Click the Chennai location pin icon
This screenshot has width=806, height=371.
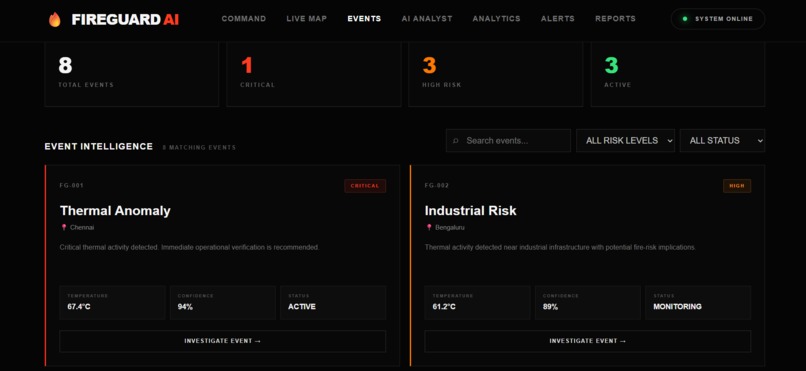coord(64,227)
